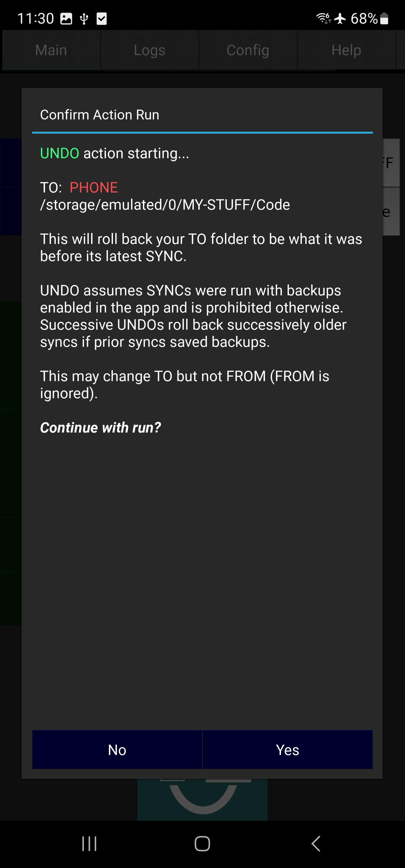Tap the checkmark task notification icon
Viewport: 405px width, 868px height.
point(102,19)
